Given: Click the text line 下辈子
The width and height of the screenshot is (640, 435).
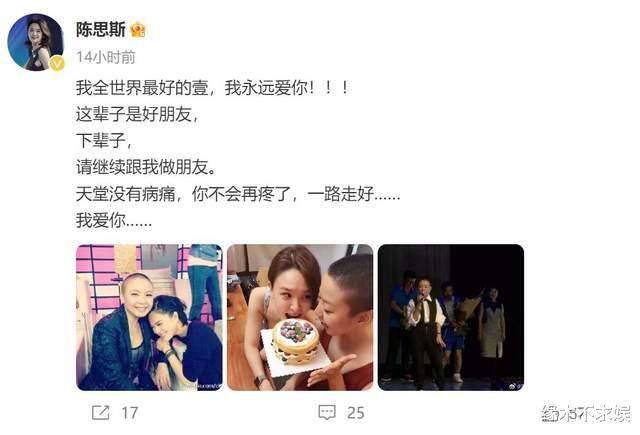Looking at the screenshot, I should click(x=104, y=141).
